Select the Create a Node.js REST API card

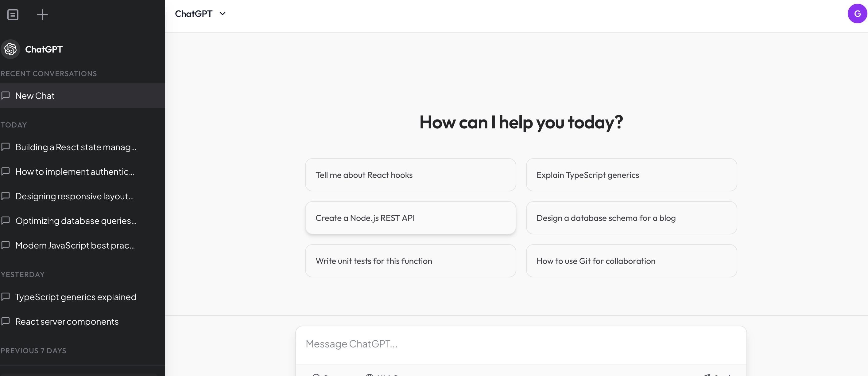click(x=410, y=217)
